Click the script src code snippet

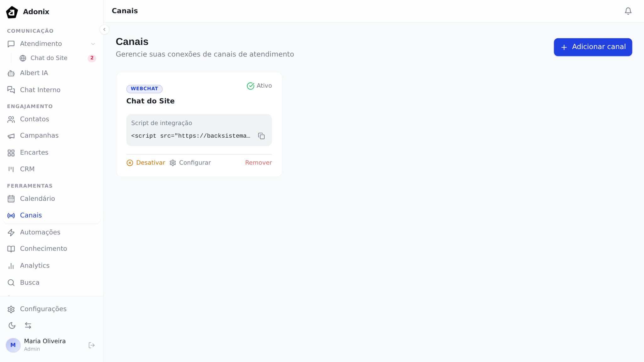click(191, 136)
